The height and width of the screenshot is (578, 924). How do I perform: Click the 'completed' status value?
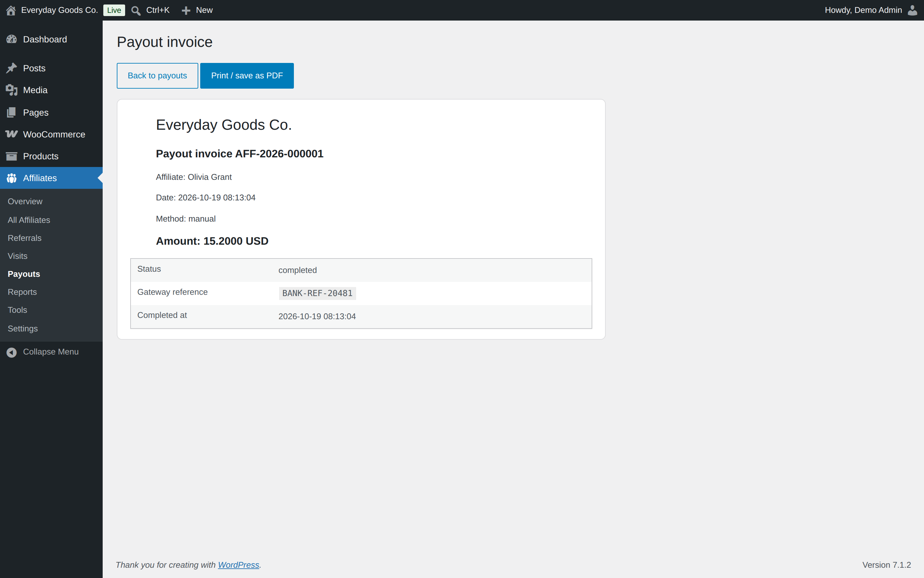coord(297,270)
